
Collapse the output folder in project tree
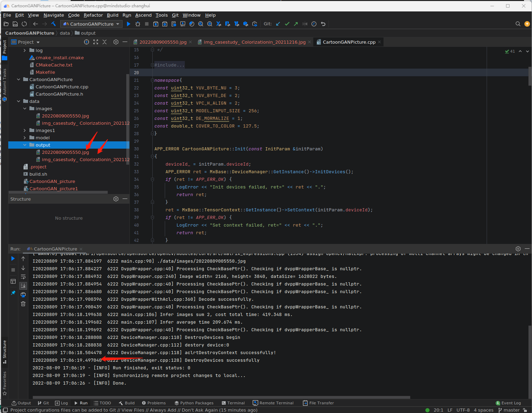click(x=25, y=145)
